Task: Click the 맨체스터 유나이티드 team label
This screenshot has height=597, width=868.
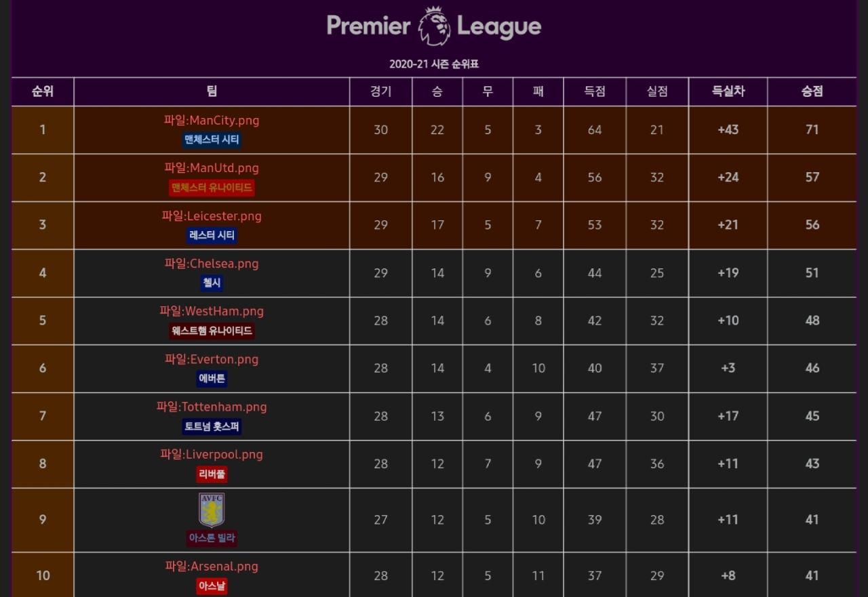Action: (212, 188)
